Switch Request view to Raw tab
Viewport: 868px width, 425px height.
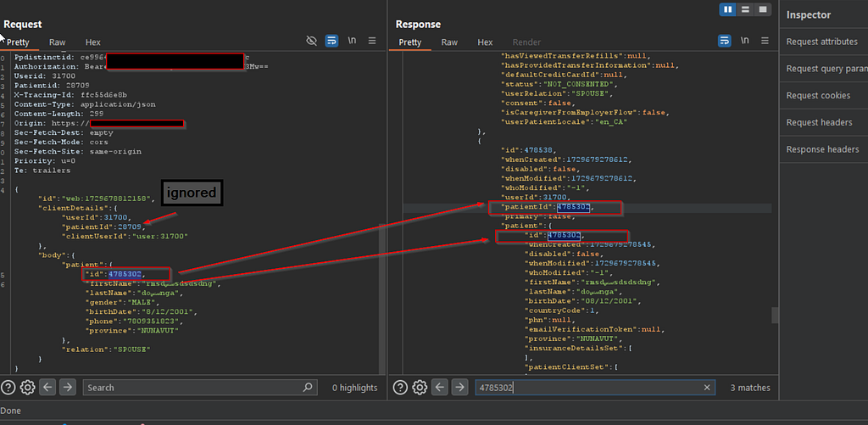[x=57, y=42]
